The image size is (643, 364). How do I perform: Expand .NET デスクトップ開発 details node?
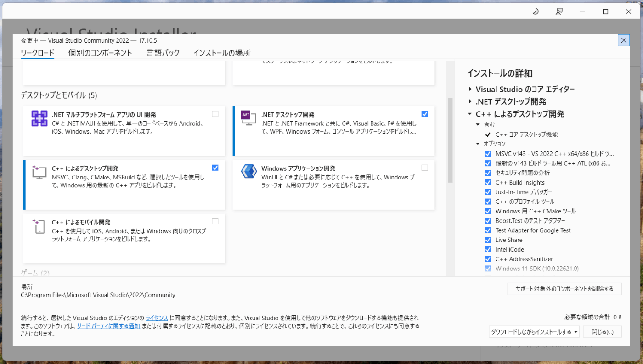click(470, 101)
